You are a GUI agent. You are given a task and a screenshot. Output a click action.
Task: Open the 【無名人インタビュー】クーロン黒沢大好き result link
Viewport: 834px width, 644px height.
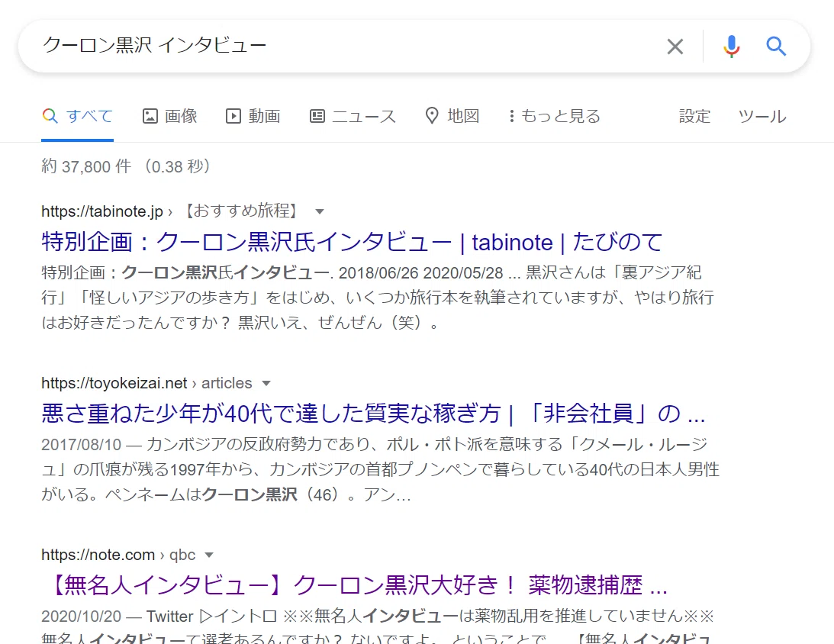coord(354,585)
